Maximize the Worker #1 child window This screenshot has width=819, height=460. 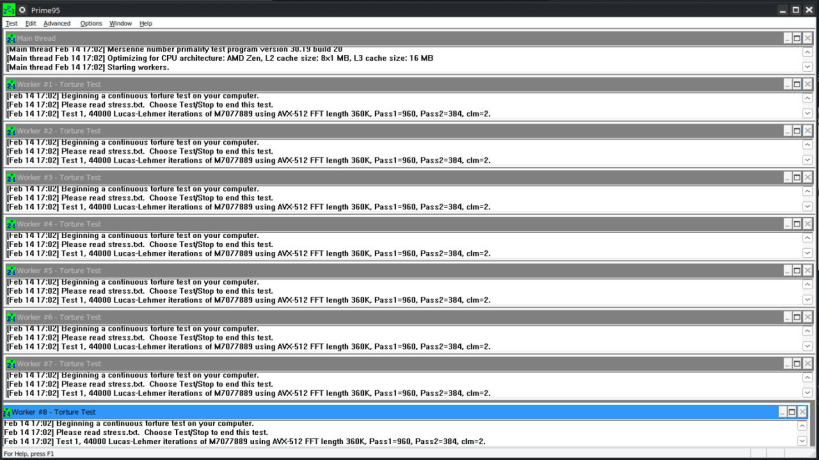point(797,84)
